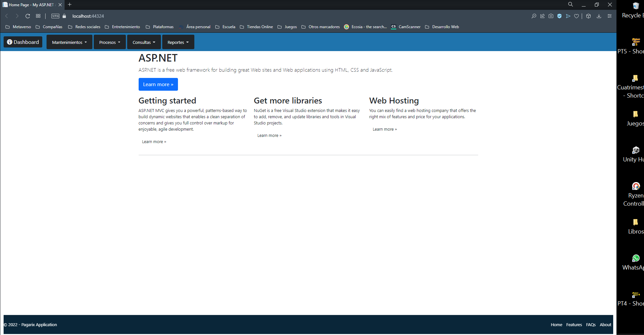Open the WhatsApp desktop shortcut
This screenshot has width=644, height=335.
[635, 258]
